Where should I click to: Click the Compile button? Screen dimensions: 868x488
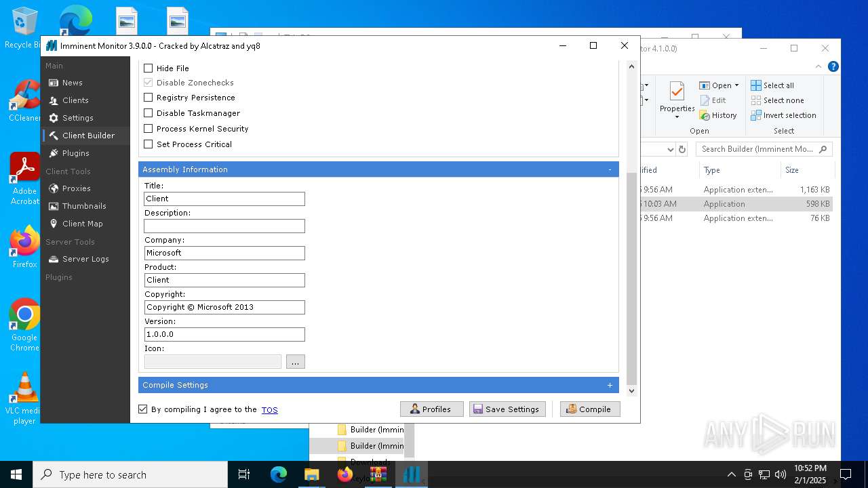coord(590,409)
